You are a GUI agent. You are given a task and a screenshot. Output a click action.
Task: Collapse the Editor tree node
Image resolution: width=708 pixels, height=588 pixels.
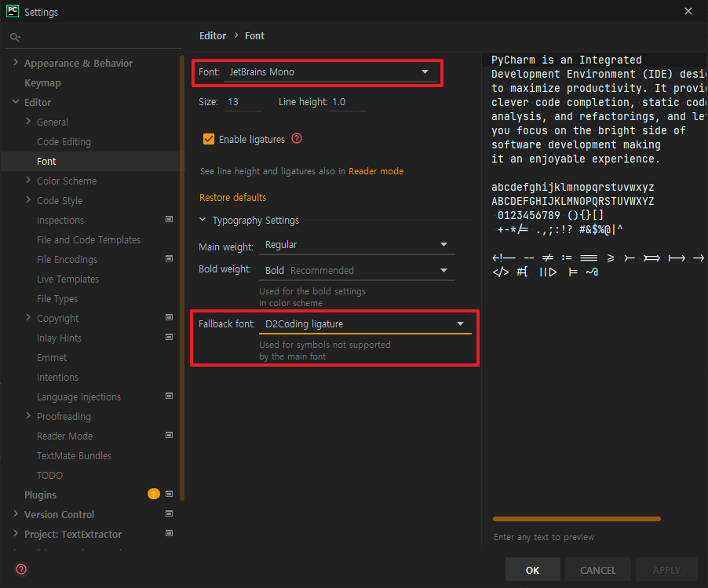tap(16, 102)
